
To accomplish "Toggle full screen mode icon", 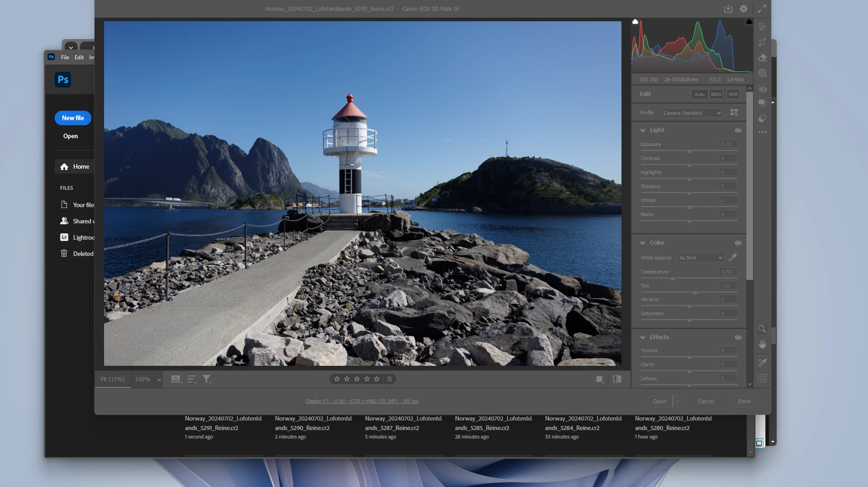I will (x=762, y=9).
